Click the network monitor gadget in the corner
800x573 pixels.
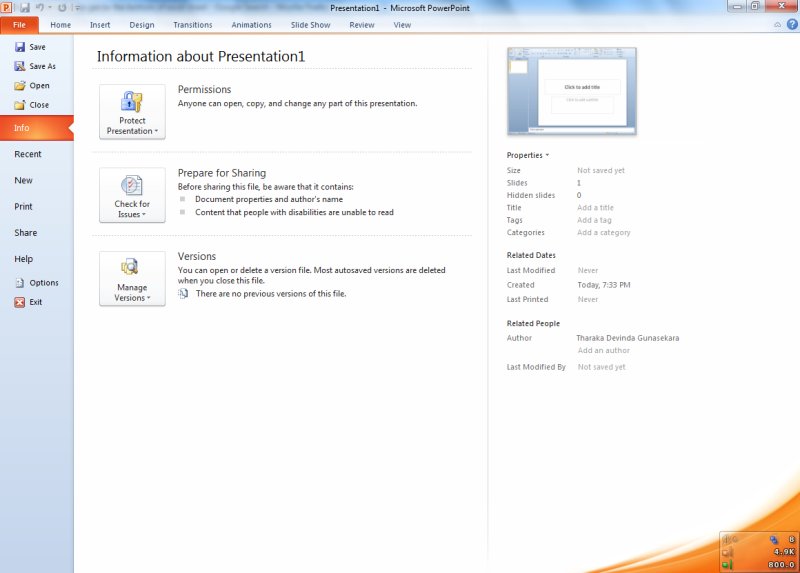point(759,552)
